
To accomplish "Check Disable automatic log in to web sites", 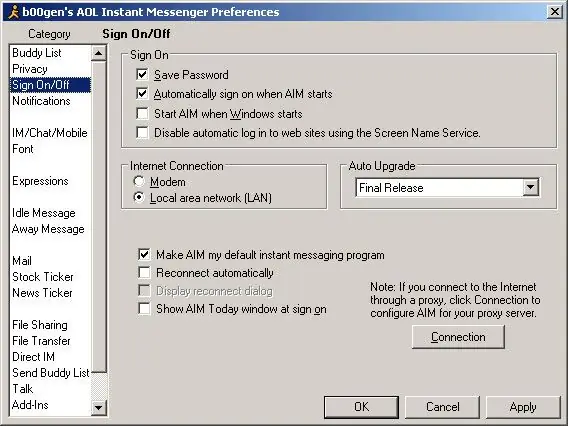I will [x=142, y=133].
